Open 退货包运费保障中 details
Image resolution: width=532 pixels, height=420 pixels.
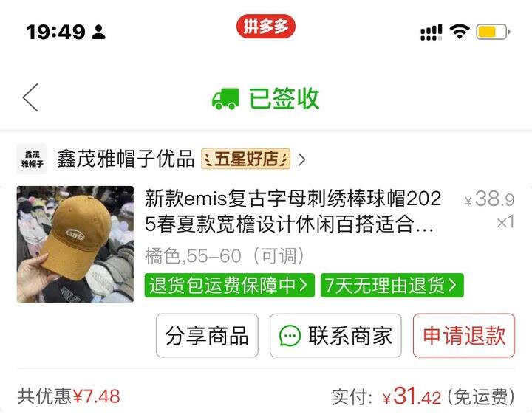[x=229, y=286]
